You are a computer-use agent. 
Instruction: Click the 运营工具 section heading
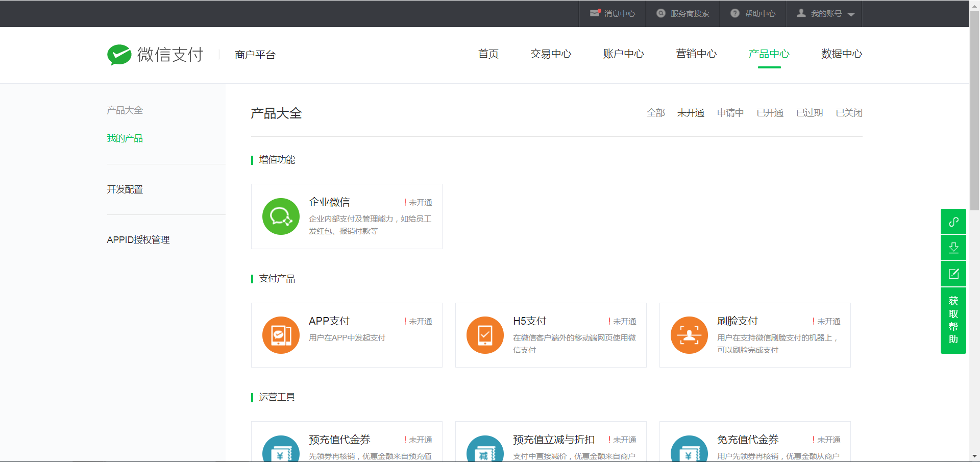277,397
